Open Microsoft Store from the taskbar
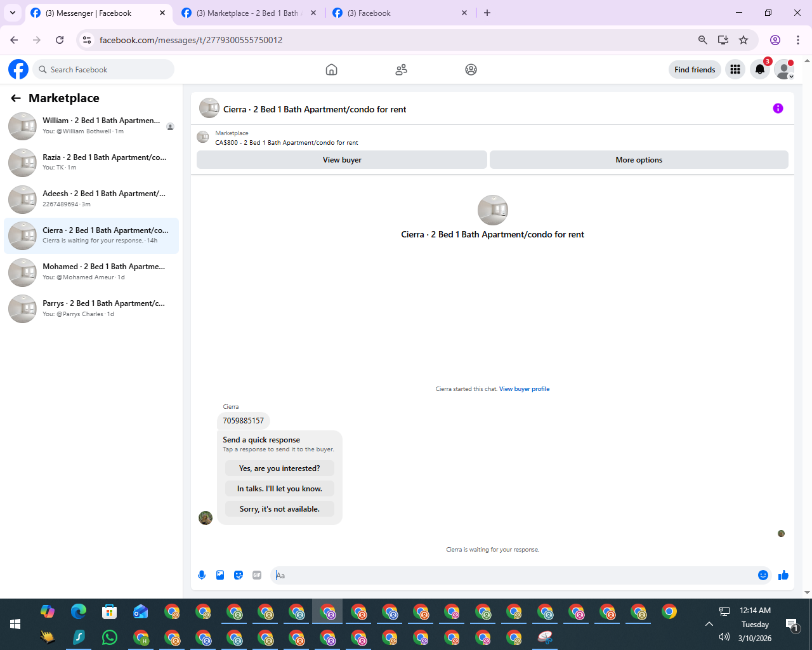 (x=110, y=612)
